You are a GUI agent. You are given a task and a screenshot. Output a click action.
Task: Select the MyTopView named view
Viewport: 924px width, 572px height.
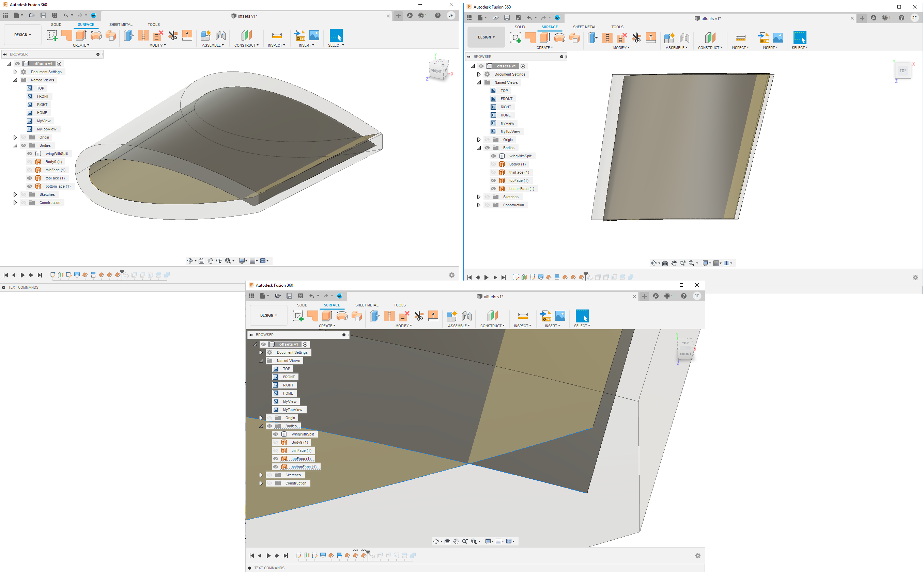(46, 129)
